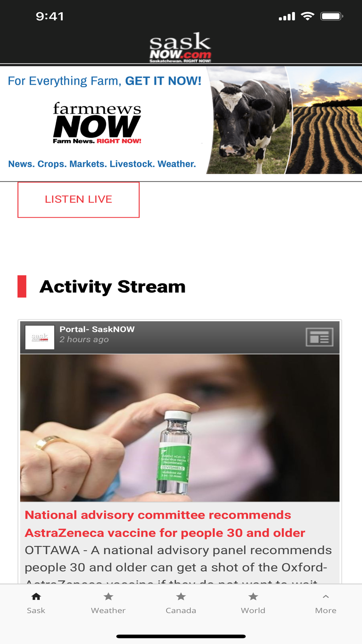Open the AstraZeneca vaccine article headline
Image resolution: width=362 pixels, height=644 pixels.
(x=165, y=524)
